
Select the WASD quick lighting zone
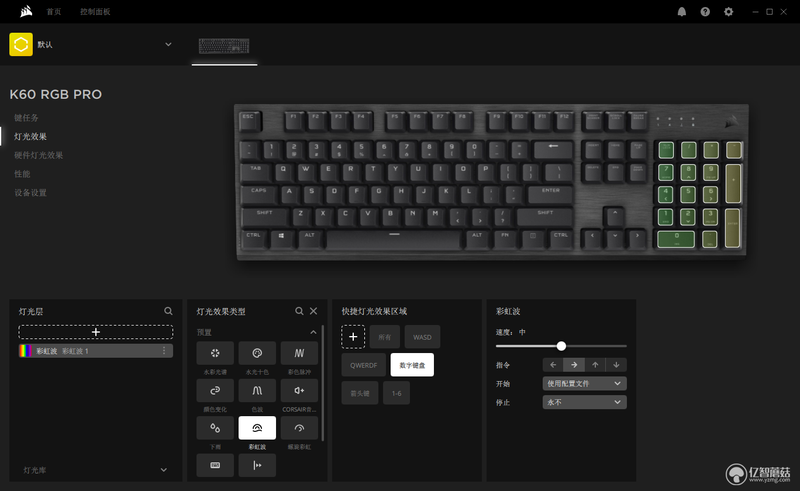(422, 337)
